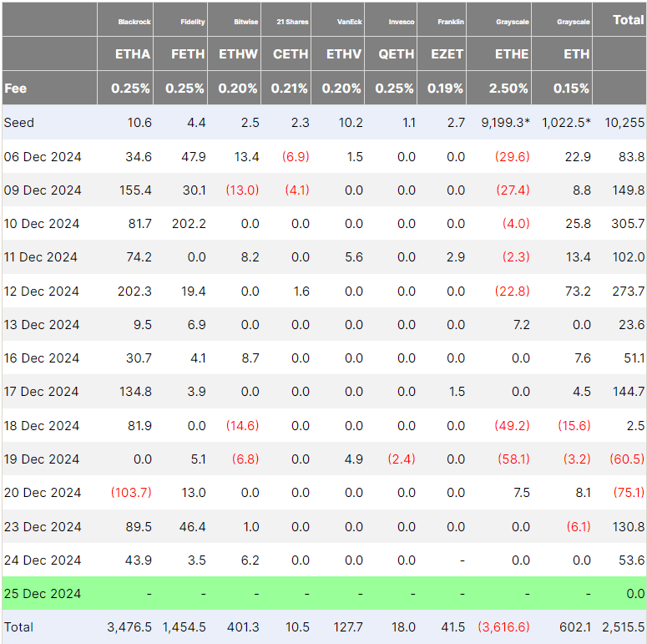Select the 3,476.5 ETHA total cell

tap(129, 626)
